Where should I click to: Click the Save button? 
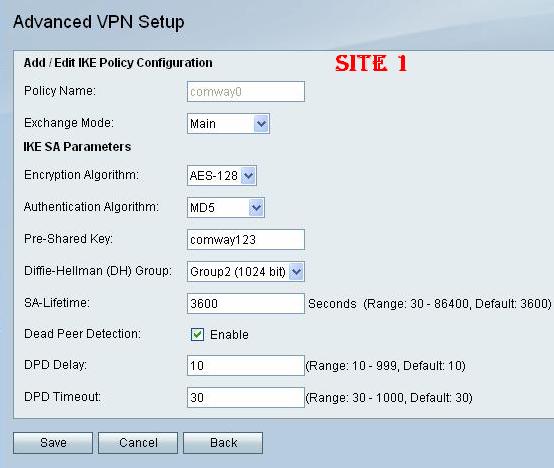(53, 443)
